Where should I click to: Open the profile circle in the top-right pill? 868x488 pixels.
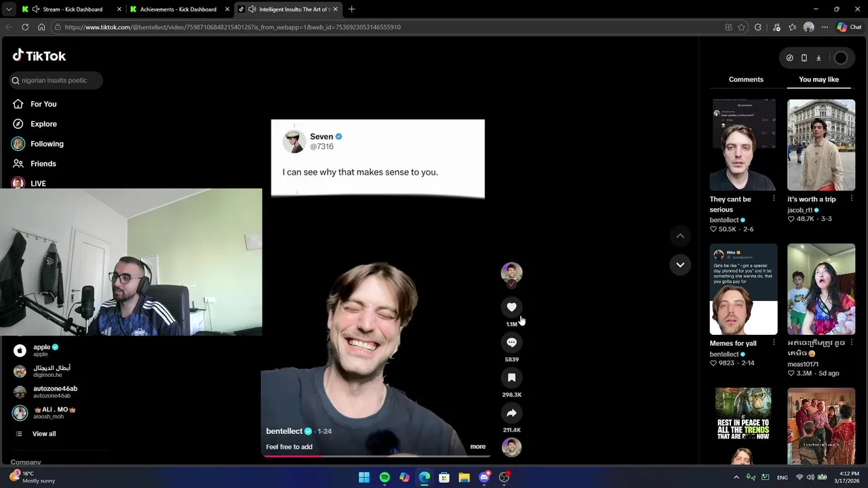(x=840, y=58)
